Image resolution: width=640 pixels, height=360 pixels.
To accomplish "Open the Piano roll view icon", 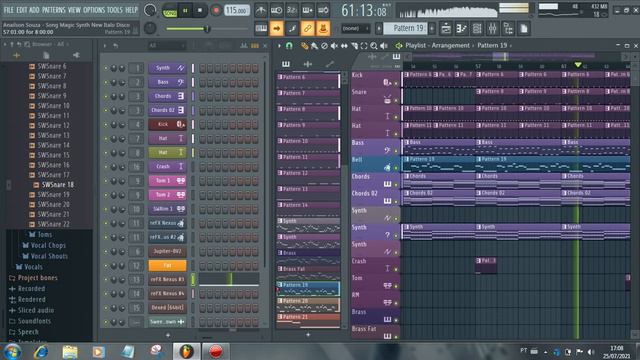I will pyautogui.click(x=461, y=29).
